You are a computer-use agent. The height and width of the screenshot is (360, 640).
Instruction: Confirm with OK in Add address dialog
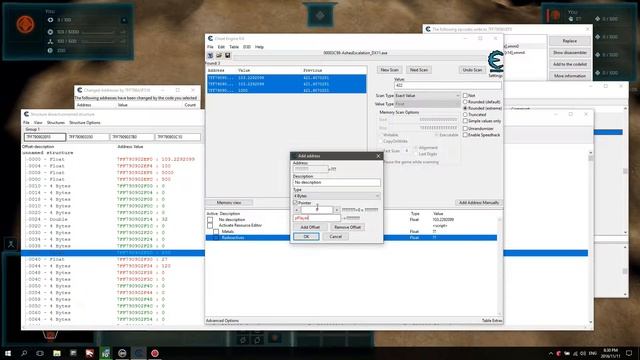pos(306,237)
